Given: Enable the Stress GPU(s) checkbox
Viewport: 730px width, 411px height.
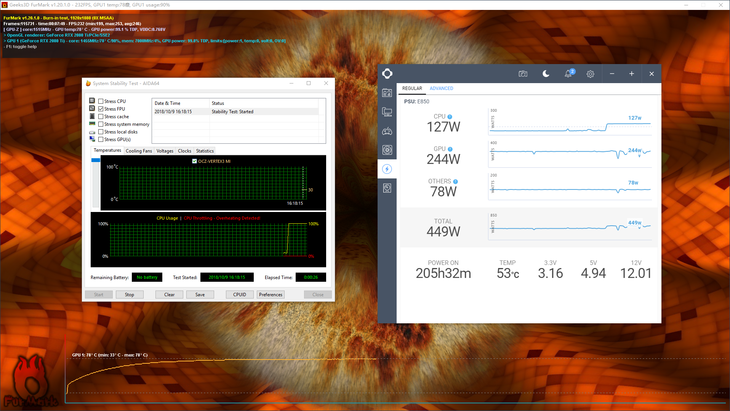Looking at the screenshot, I should (x=101, y=139).
